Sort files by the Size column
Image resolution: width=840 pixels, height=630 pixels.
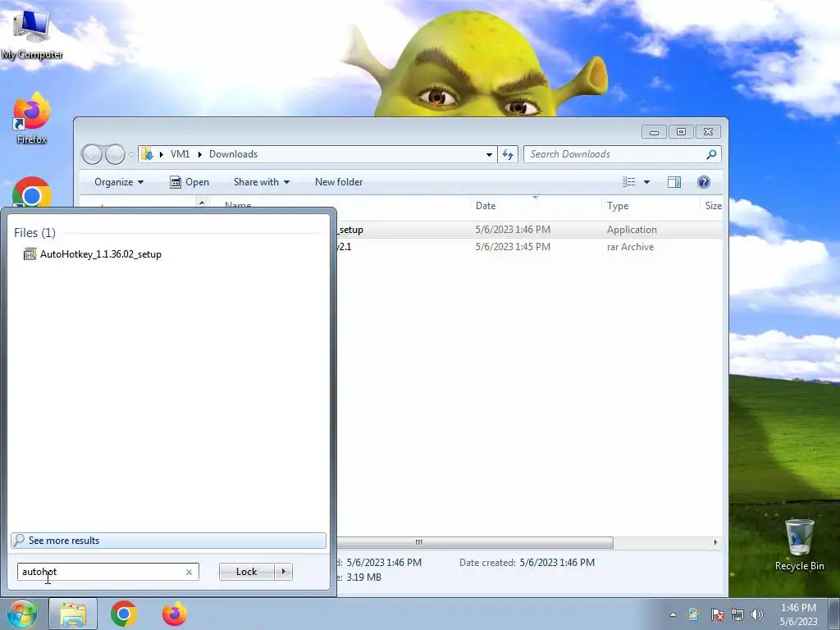pos(711,206)
